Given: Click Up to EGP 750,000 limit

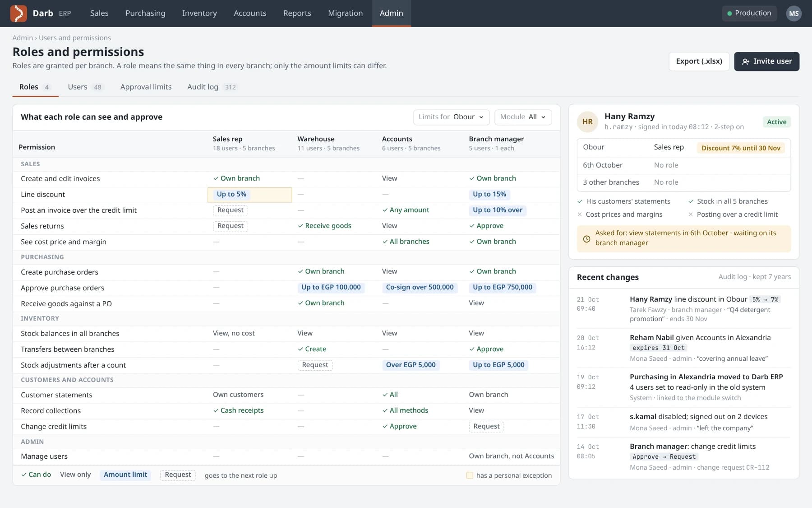Looking at the screenshot, I should pyautogui.click(x=502, y=287).
